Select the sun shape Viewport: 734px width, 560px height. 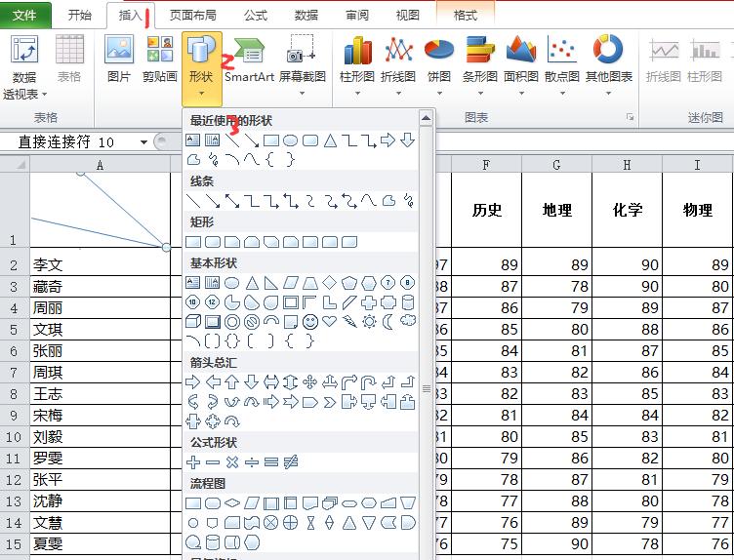(369, 321)
